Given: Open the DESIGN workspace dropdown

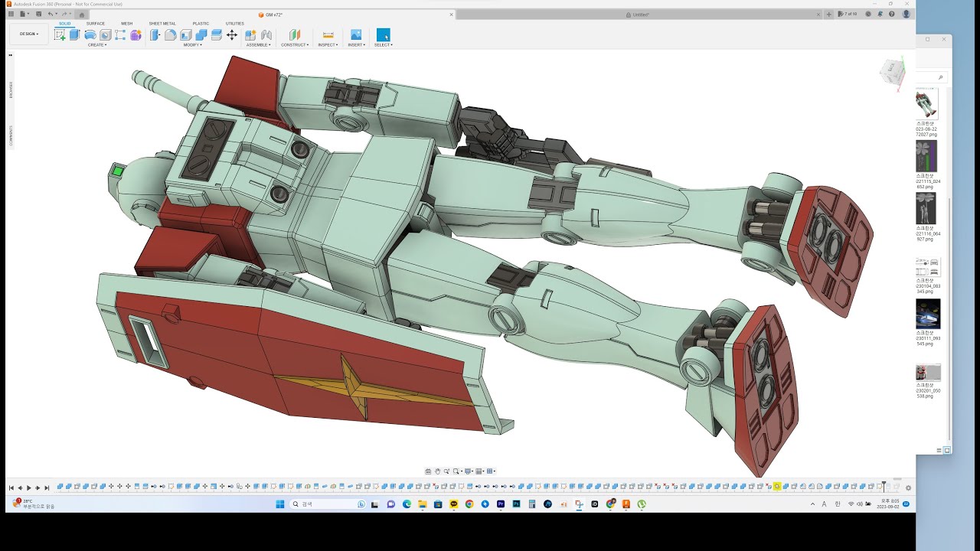Looking at the screenshot, I should coord(29,34).
